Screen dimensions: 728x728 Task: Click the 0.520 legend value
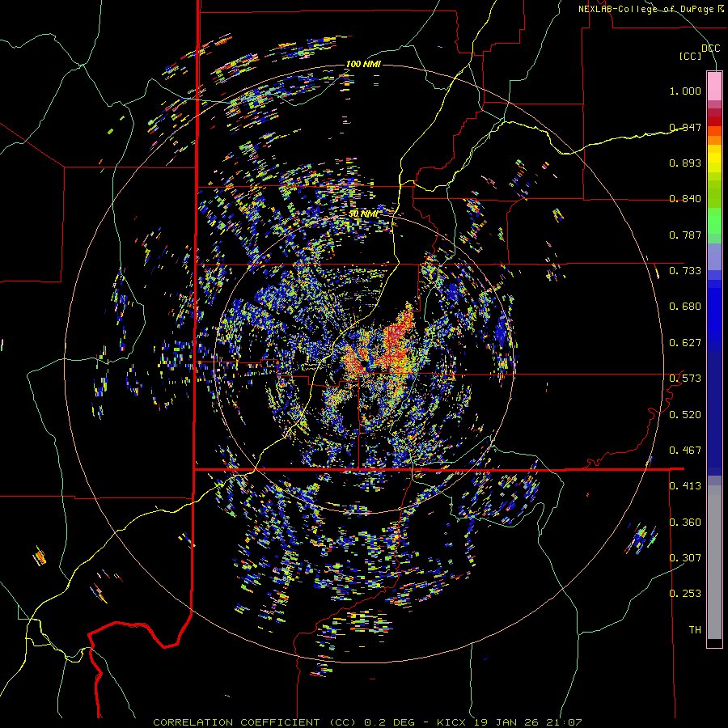685,415
